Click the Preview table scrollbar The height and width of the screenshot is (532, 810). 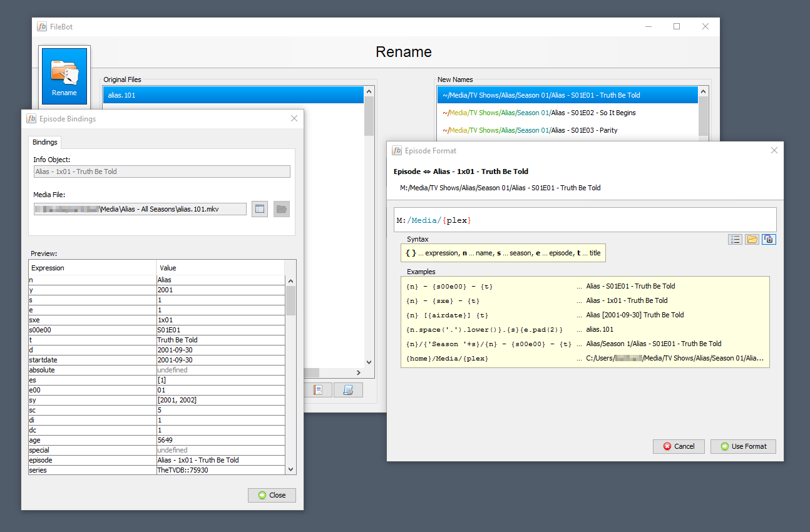click(290, 300)
